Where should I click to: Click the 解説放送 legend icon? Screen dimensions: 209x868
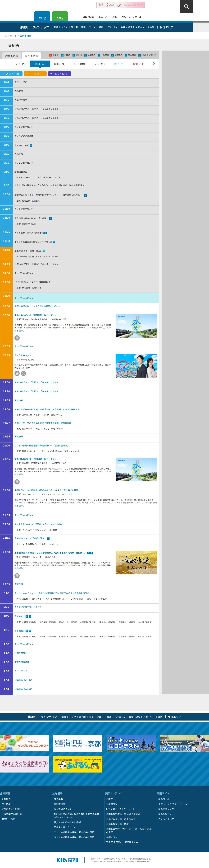(112, 55)
